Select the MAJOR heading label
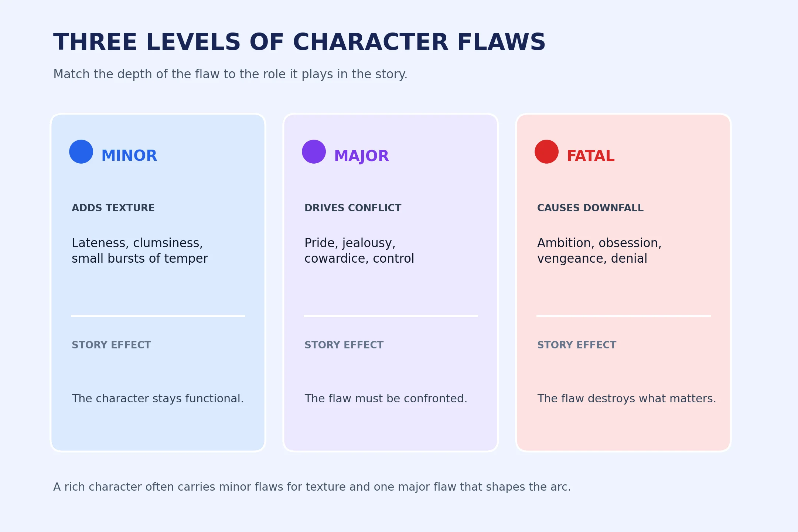 361,156
